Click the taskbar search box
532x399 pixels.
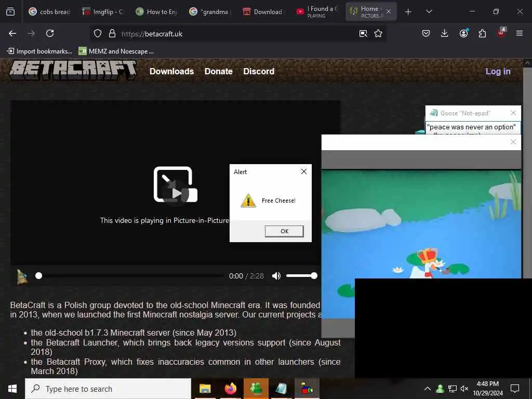(108, 389)
